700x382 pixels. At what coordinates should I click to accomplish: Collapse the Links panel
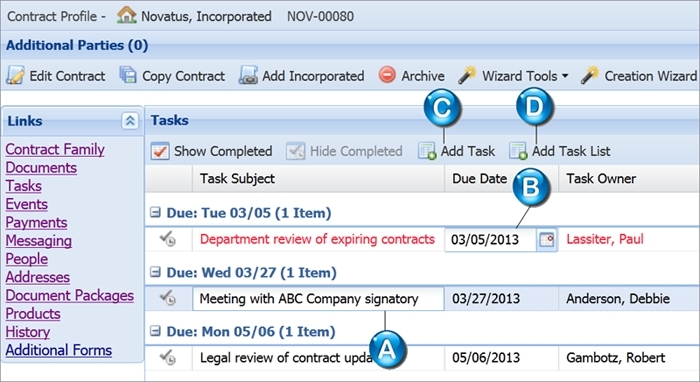click(x=130, y=120)
